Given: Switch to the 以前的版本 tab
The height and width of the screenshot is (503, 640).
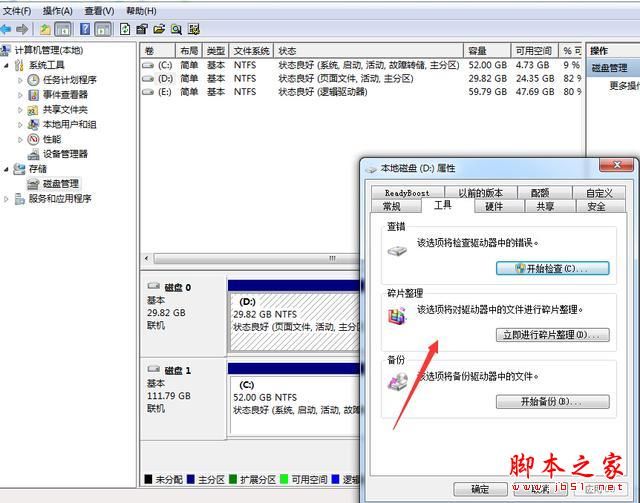Looking at the screenshot, I should [481, 193].
